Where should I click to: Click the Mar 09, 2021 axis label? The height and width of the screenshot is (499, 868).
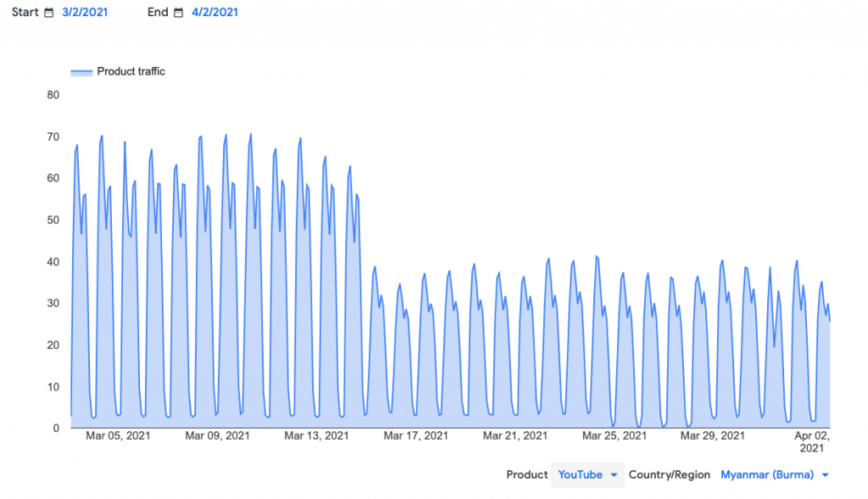pos(217,436)
